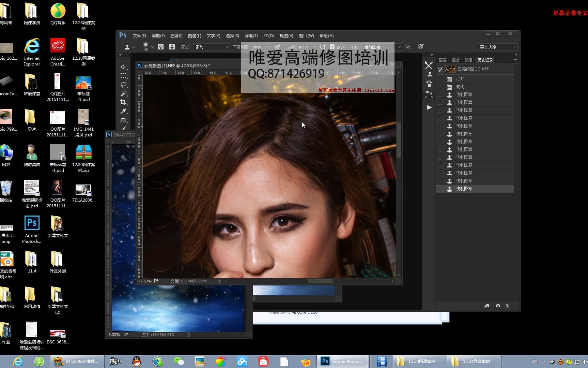Select the 云亮修图 (1).NEF snapshot thumbnail

pos(450,69)
